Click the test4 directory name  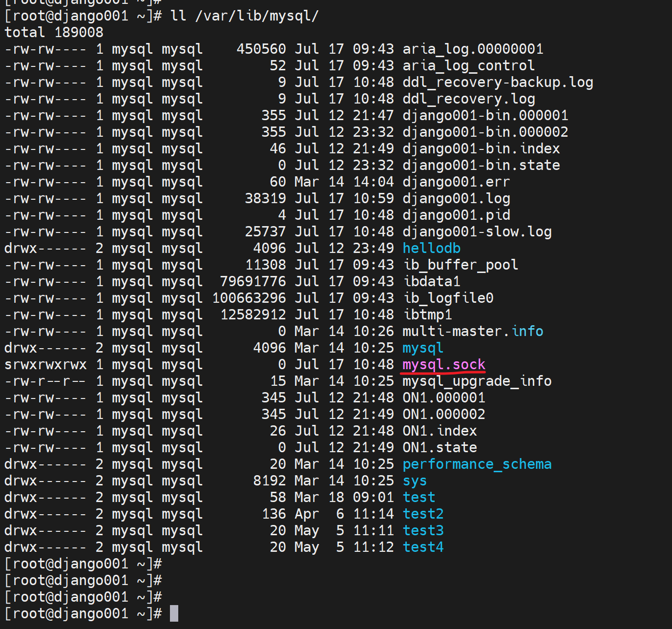[423, 547]
